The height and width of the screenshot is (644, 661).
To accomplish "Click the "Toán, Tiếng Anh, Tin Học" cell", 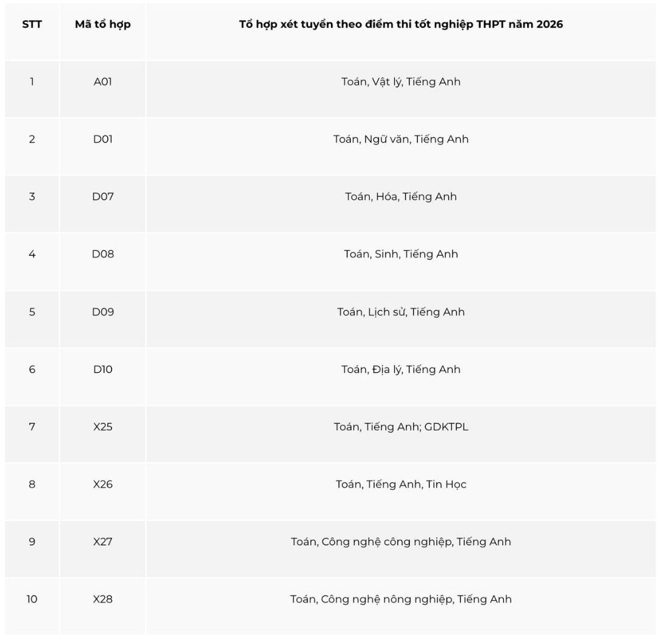I will (401, 484).
